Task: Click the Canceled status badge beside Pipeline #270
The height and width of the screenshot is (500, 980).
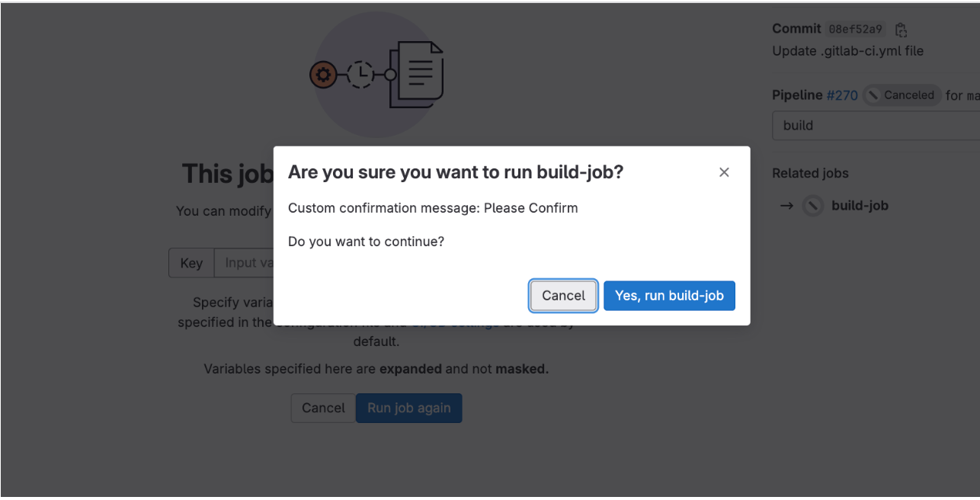Action: click(x=902, y=95)
